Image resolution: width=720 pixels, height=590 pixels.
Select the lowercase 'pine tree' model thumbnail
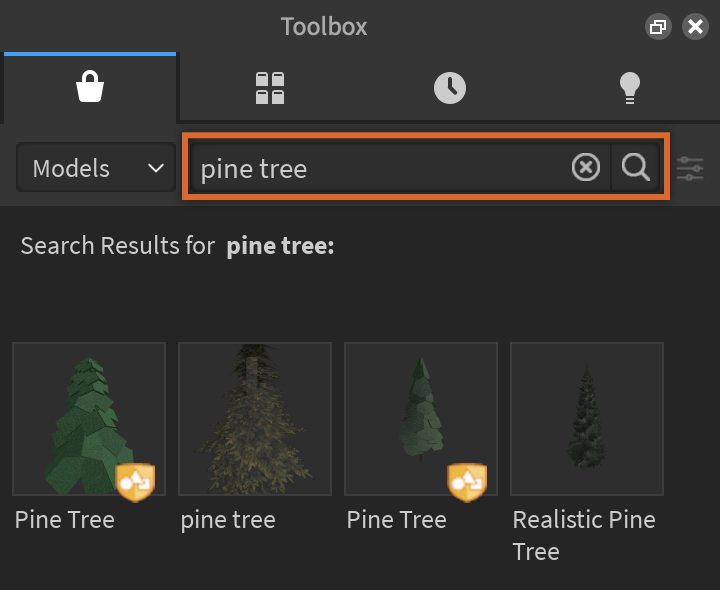coord(255,419)
